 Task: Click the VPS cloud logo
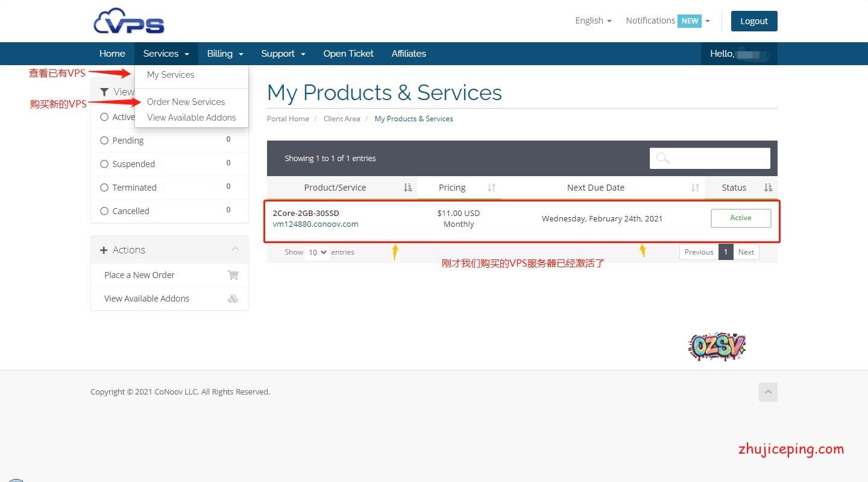click(x=129, y=21)
